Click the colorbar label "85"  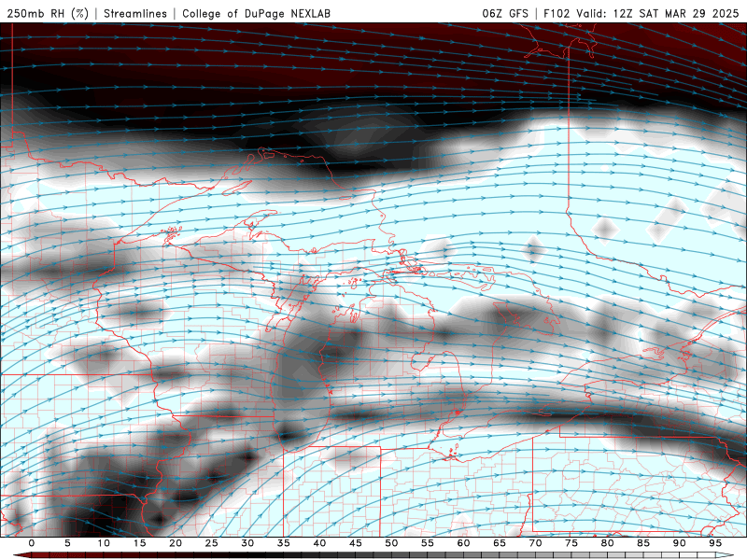click(x=643, y=543)
